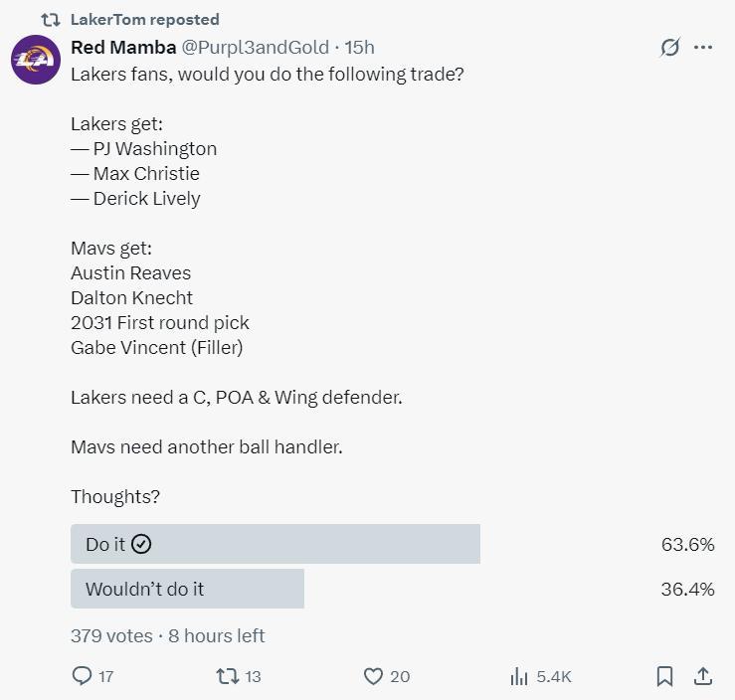
Task: Click Red Mamba's LA logo profile avatar
Action: (x=36, y=60)
